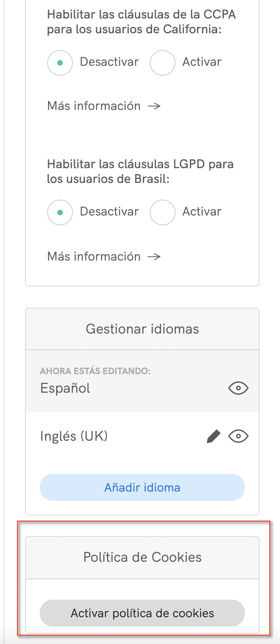This screenshot has height=644, width=280.
Task: Click the CCPA California clauses heading text
Action: coord(141,22)
